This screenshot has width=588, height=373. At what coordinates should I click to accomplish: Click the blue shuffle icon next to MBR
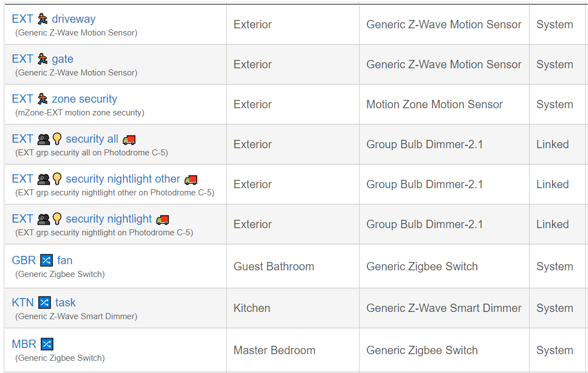pyautogui.click(x=47, y=344)
